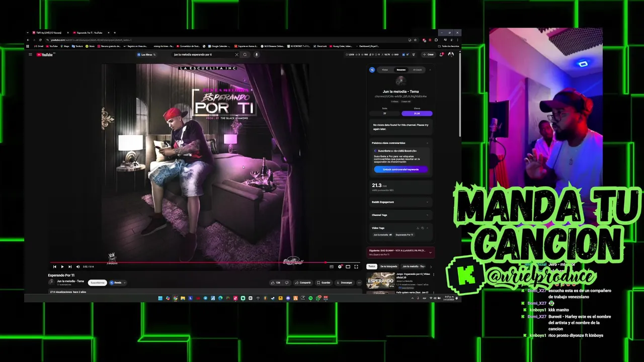Screen dimensions: 644x362
Task: Open the YouTube notifications bell
Action: (x=442, y=54)
